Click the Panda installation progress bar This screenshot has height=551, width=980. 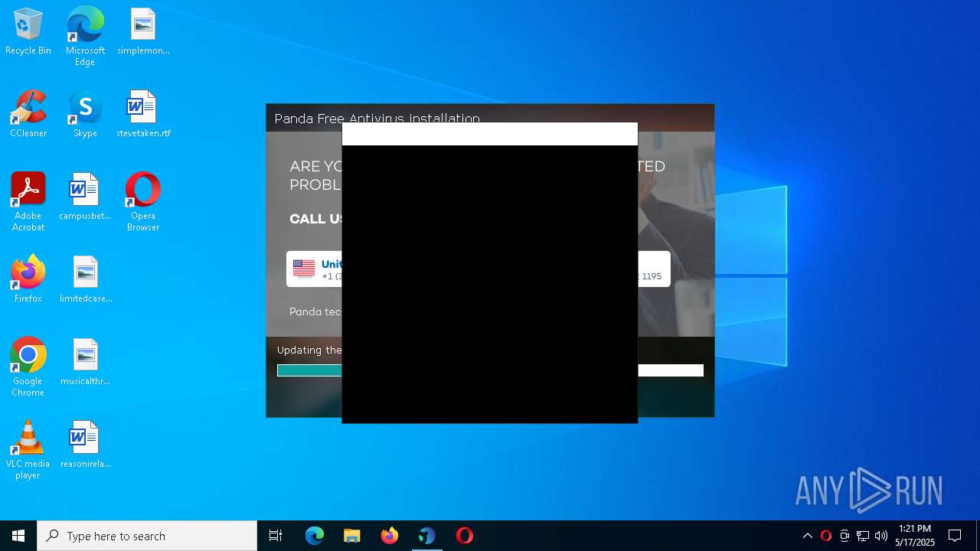point(490,370)
